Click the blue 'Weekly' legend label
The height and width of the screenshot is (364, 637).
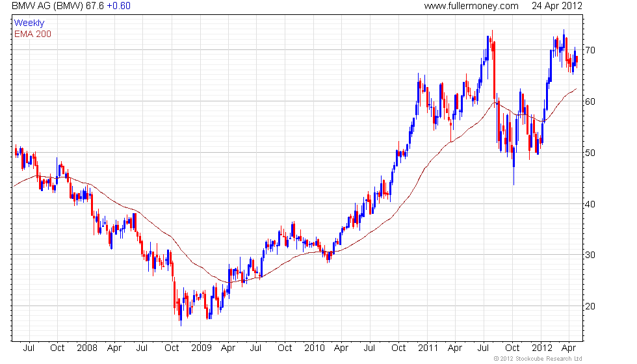[29, 23]
